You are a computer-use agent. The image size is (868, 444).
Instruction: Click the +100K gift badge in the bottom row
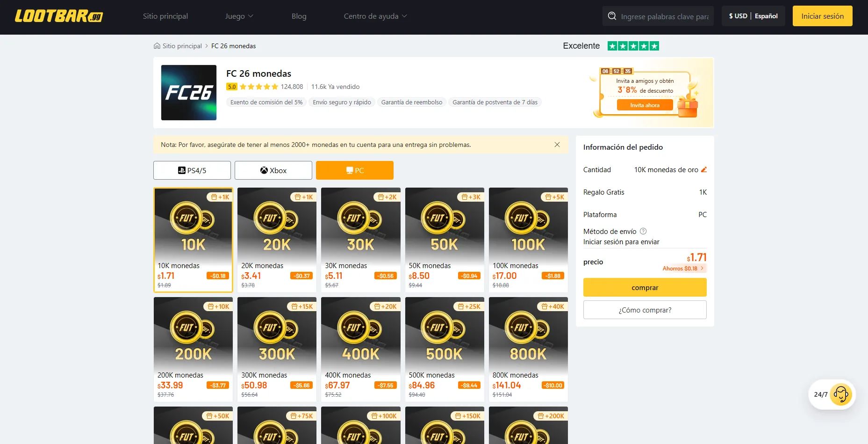384,416
